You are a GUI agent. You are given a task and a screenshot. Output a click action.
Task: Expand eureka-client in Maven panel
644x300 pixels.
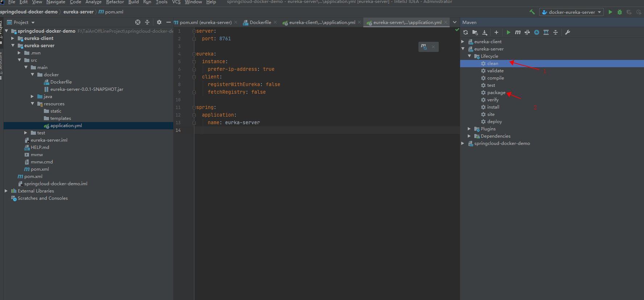(x=463, y=42)
